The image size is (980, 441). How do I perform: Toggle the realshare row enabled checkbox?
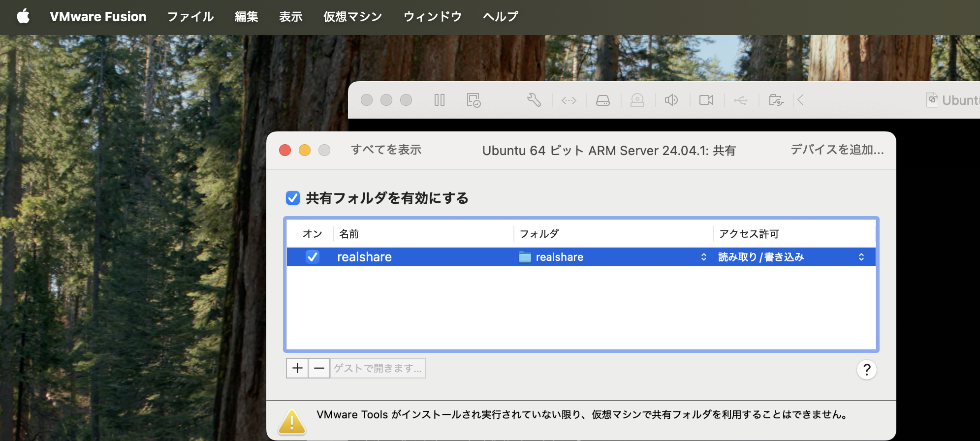click(313, 257)
